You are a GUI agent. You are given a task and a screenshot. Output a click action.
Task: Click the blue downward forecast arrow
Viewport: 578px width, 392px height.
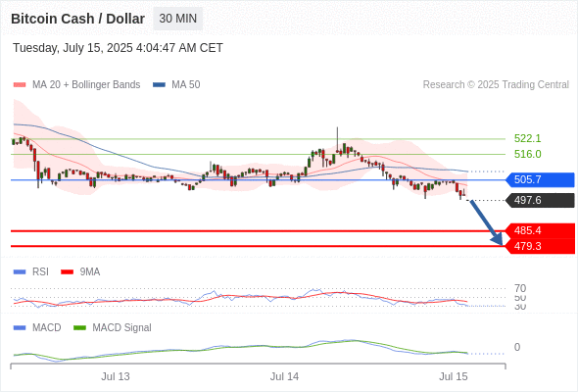click(x=486, y=222)
